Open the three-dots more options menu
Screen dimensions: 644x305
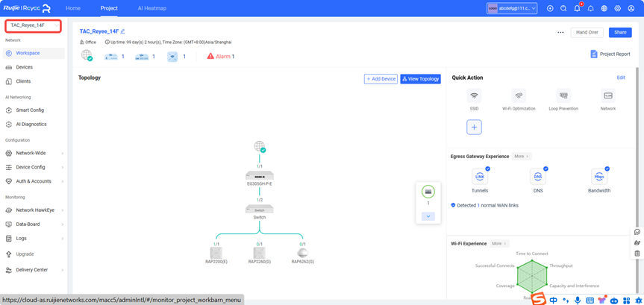pyautogui.click(x=560, y=32)
